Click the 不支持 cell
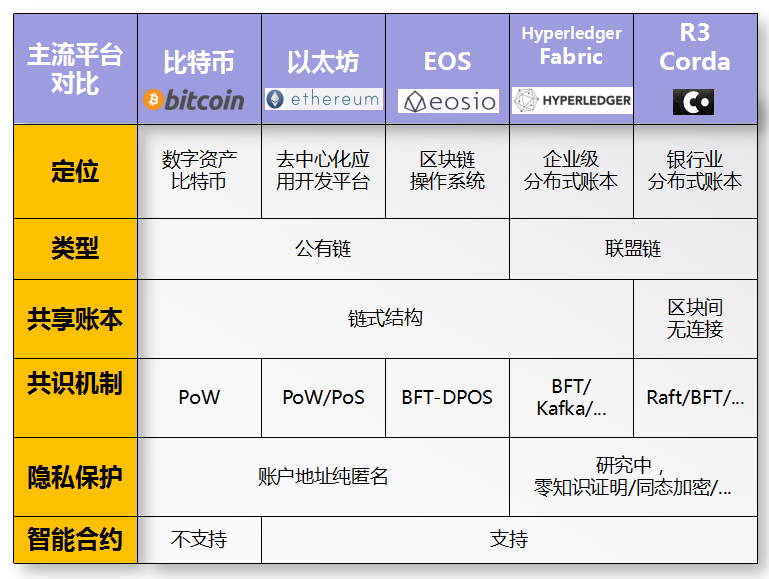This screenshot has width=769, height=579. (x=199, y=540)
